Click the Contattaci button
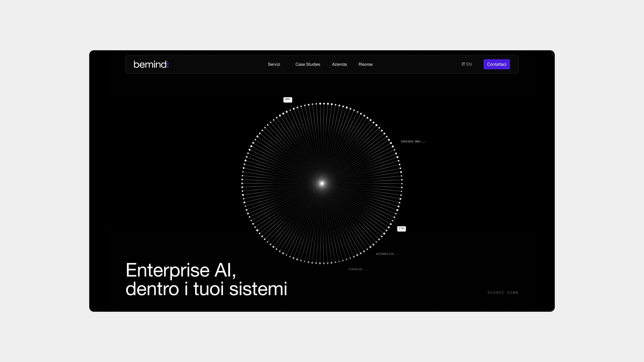644x362 pixels. (x=496, y=64)
